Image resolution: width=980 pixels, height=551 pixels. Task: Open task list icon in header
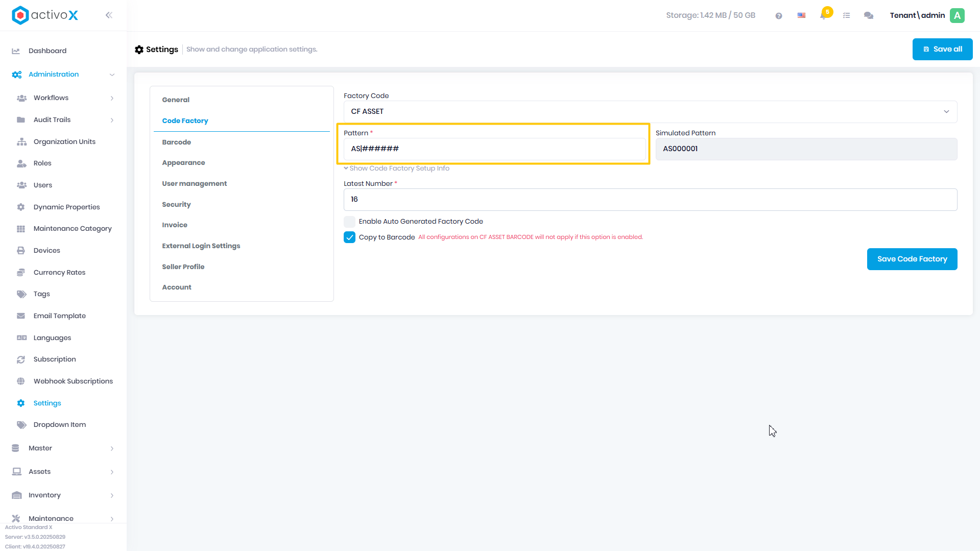pyautogui.click(x=847, y=16)
